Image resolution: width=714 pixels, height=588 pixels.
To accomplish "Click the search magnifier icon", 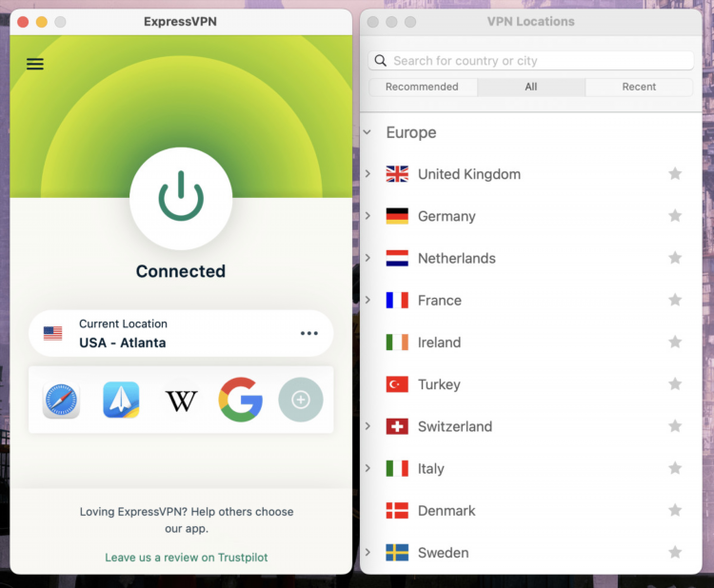I will (x=380, y=61).
